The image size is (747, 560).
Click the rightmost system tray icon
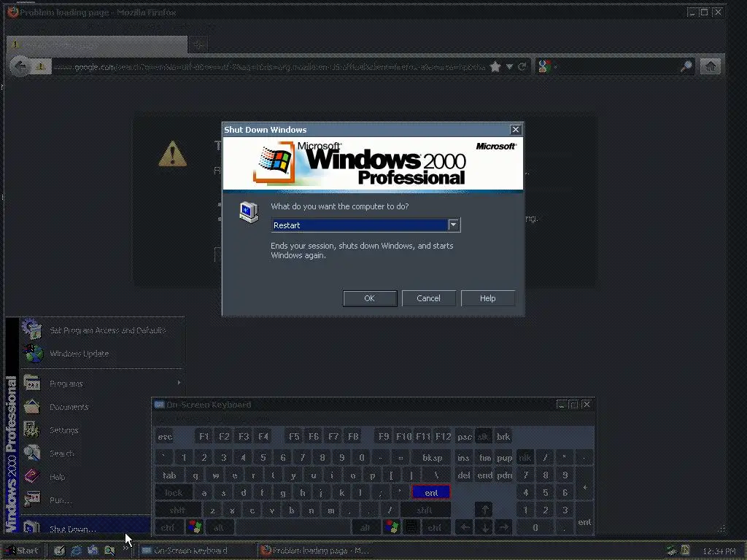click(x=686, y=551)
